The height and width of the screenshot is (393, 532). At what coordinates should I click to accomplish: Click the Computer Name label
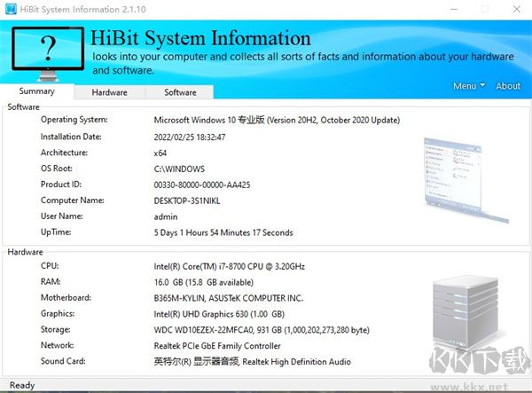coord(73,200)
